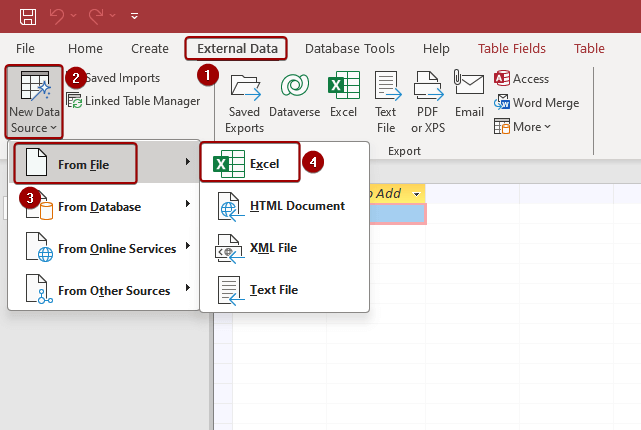Viewport: 641px width, 430px height.
Task: Open Saved Exports in the Export group
Action: pos(244,103)
